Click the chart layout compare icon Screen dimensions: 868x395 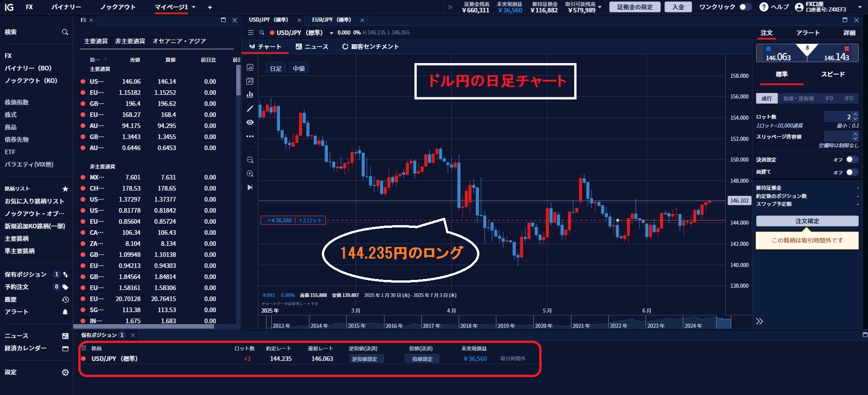pyautogui.click(x=250, y=81)
